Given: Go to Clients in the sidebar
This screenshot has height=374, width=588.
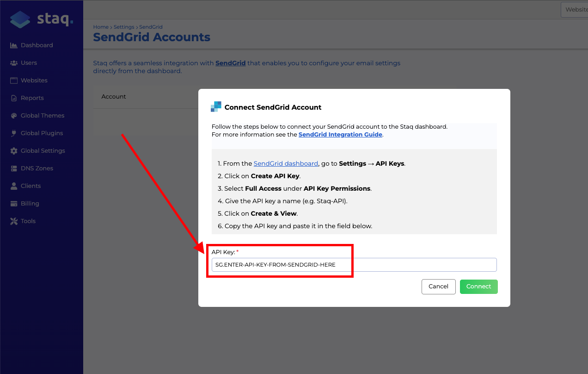Looking at the screenshot, I should tap(25, 186).
